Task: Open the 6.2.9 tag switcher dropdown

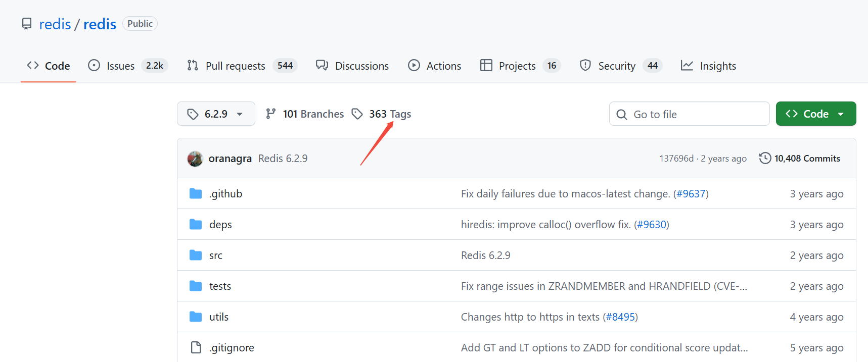Action: pyautogui.click(x=216, y=114)
